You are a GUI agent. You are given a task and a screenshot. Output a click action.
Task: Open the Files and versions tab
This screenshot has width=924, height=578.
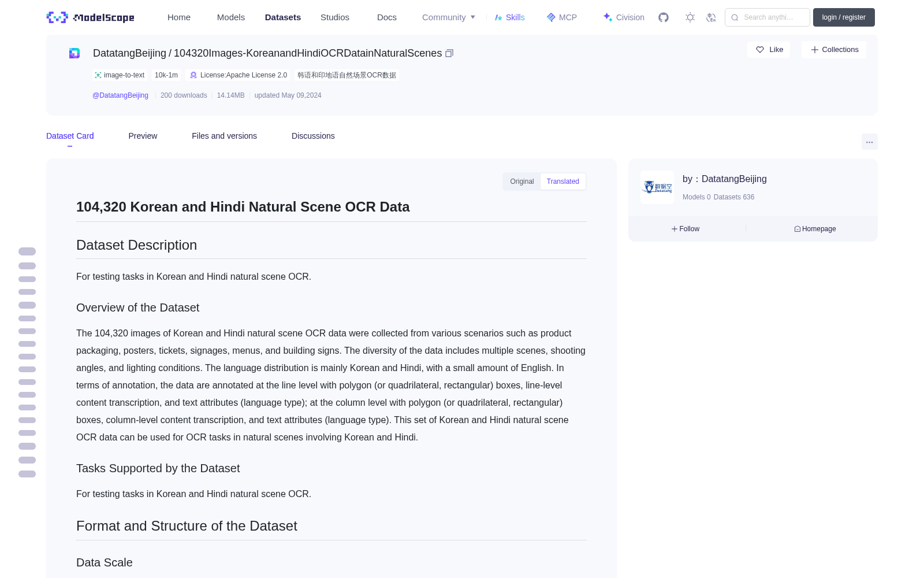(x=225, y=136)
